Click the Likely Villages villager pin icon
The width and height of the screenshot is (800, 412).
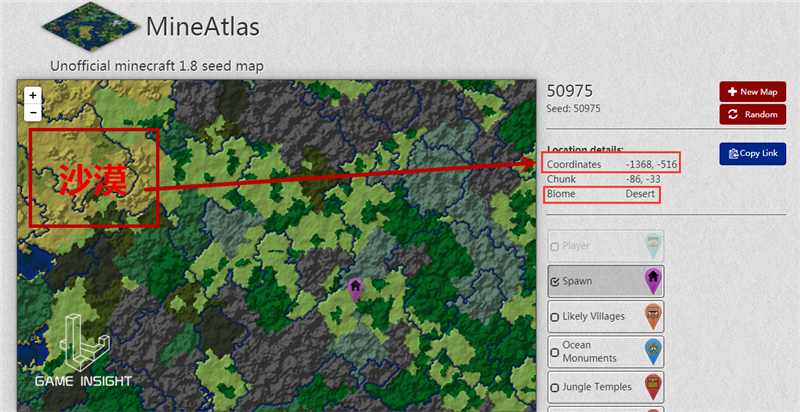pos(653,316)
